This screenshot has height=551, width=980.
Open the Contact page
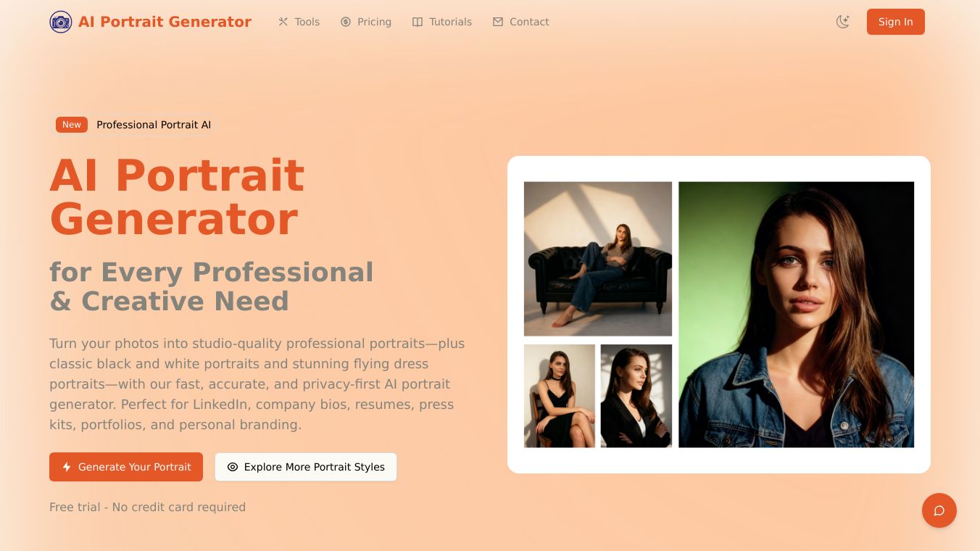click(520, 22)
